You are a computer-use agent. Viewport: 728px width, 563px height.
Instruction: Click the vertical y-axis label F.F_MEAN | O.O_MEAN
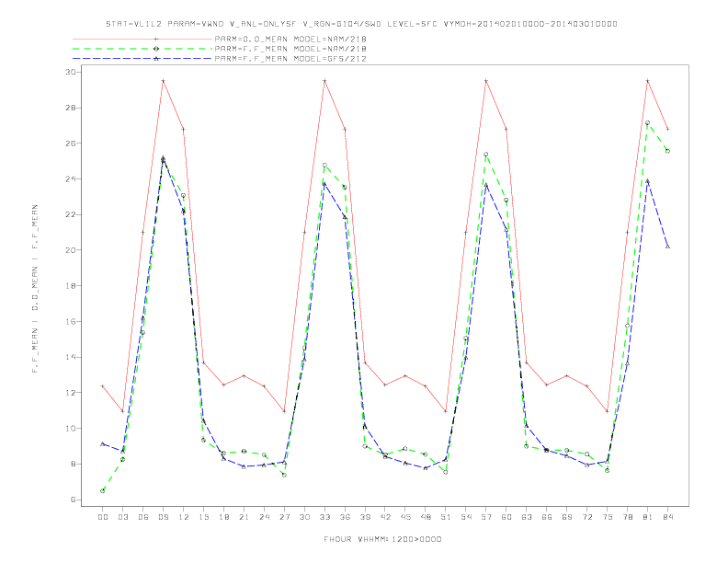click(35, 289)
